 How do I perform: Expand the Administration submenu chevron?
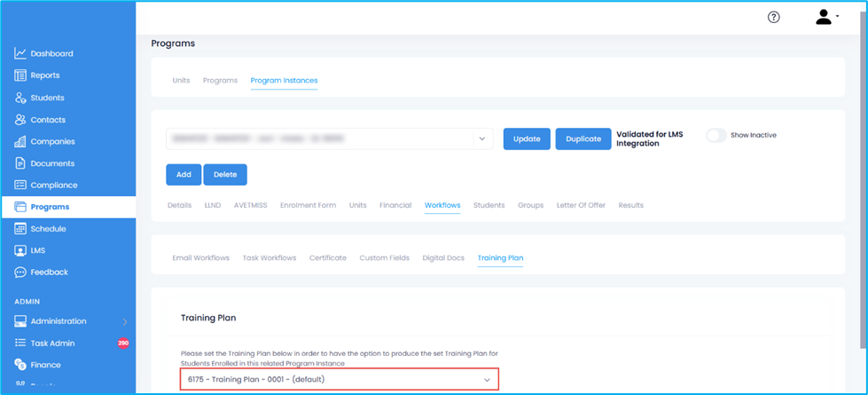(125, 321)
